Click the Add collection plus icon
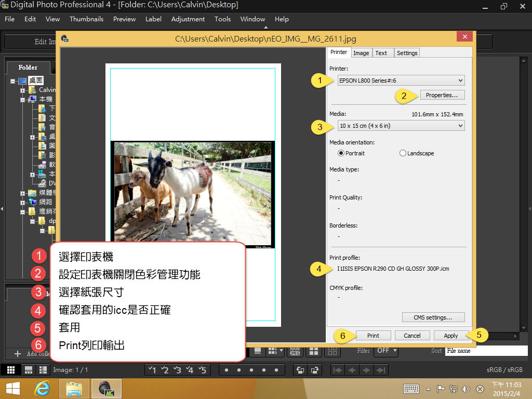Screen dimensions: 532x399 (18, 354)
